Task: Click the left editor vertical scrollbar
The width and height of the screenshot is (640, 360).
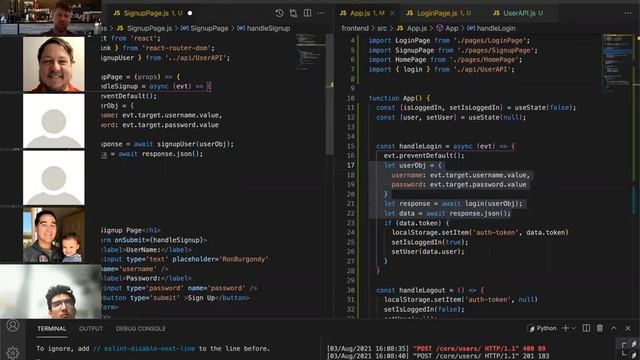Action: pos(329,95)
